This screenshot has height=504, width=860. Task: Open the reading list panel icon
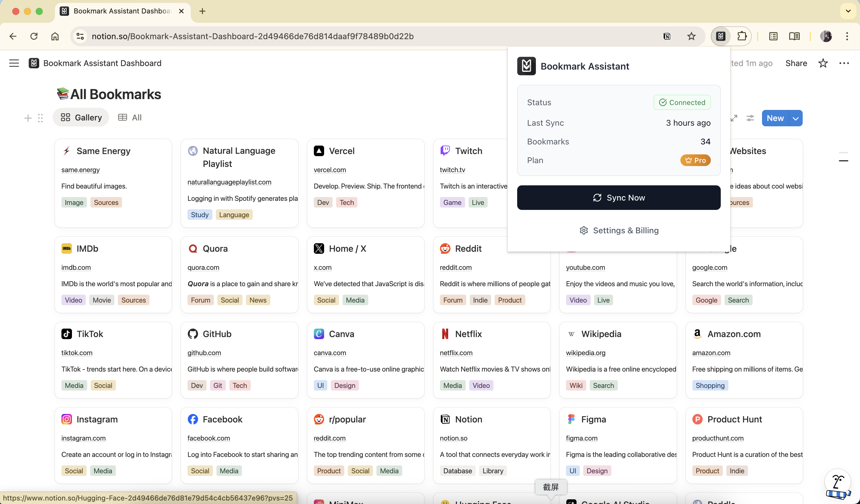click(794, 36)
